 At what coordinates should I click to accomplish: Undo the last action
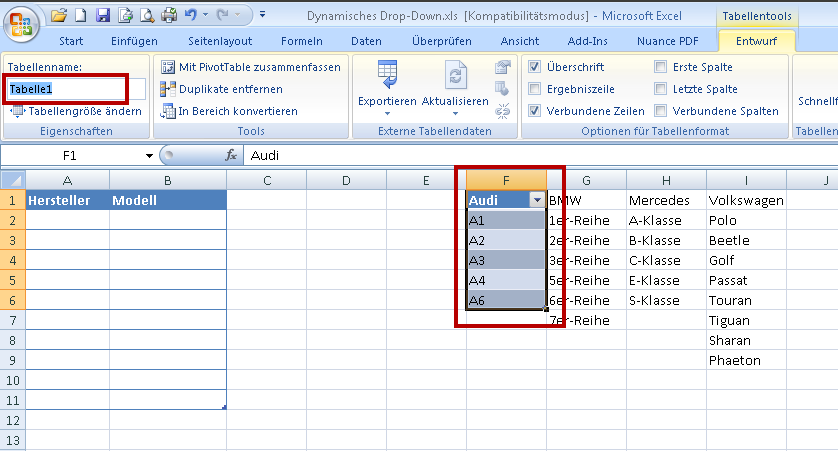point(191,15)
